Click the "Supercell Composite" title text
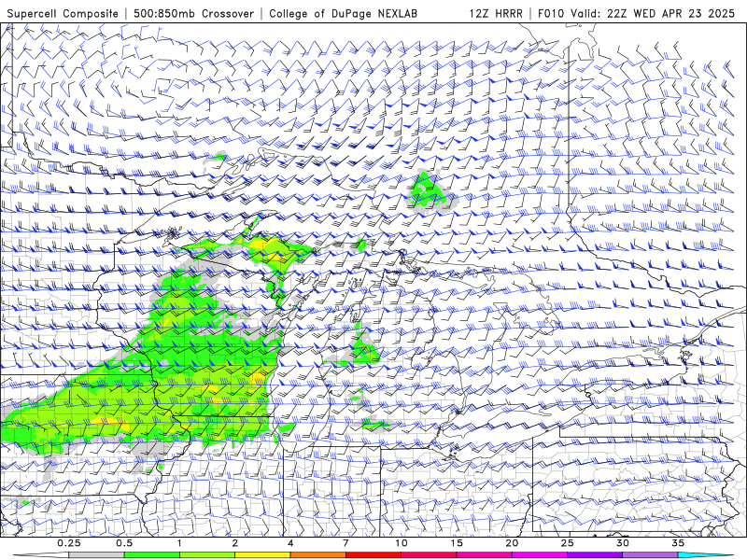 pyautogui.click(x=63, y=13)
